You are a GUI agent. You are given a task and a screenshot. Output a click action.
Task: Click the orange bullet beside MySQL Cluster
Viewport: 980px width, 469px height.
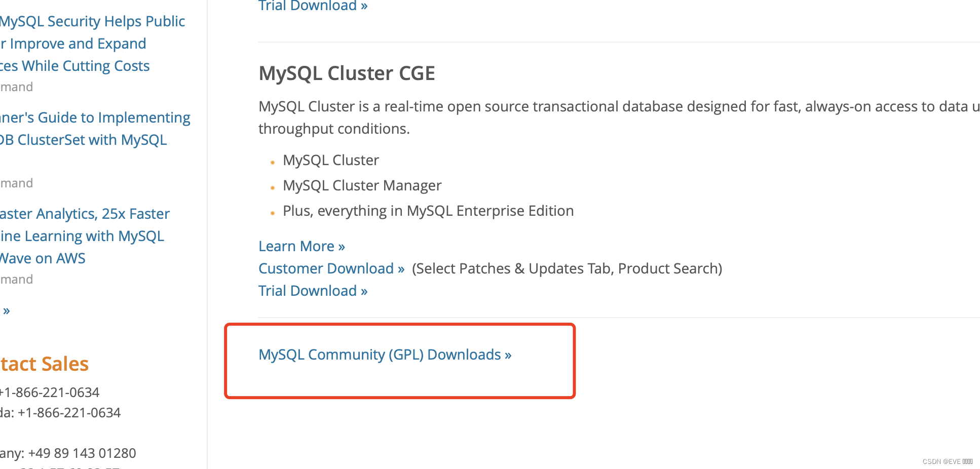click(272, 162)
